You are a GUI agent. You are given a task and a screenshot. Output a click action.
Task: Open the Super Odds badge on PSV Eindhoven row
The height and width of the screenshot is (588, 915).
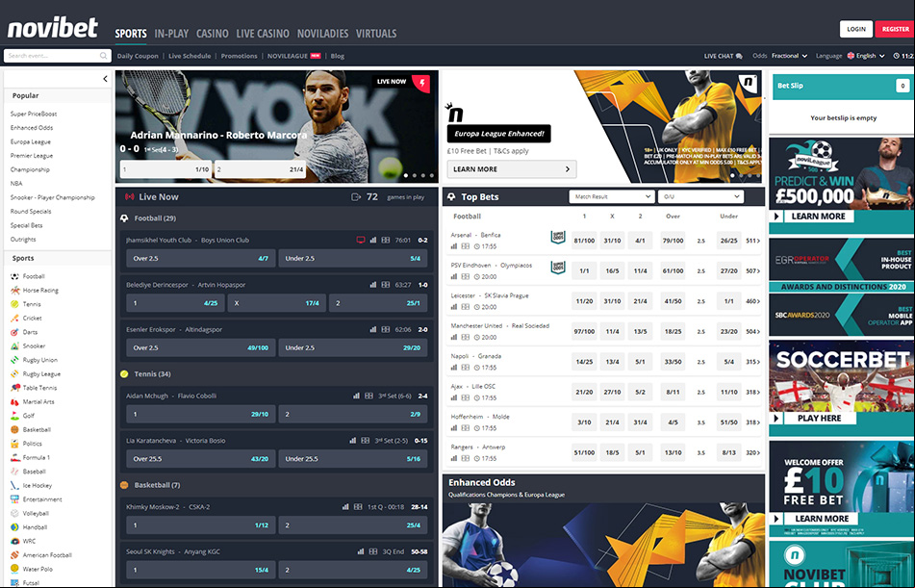click(558, 268)
